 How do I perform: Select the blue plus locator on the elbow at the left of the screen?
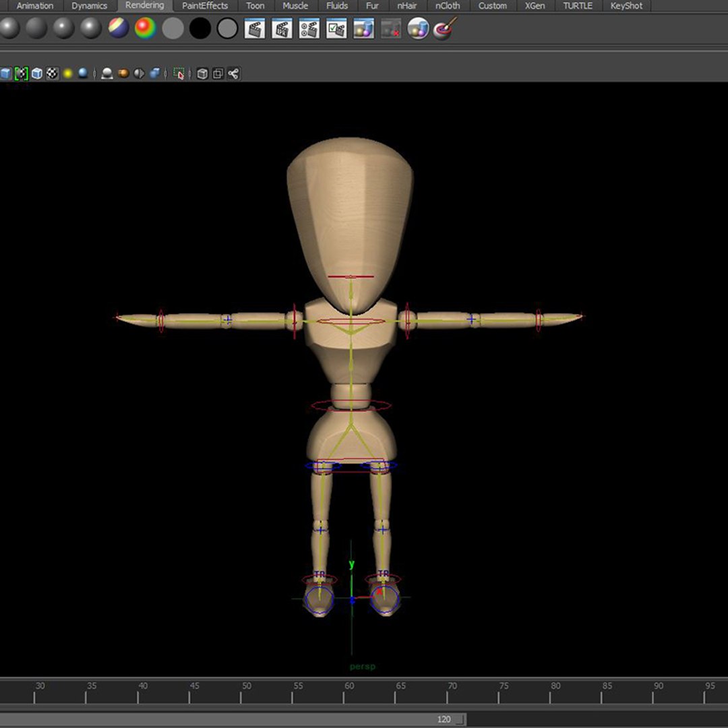coord(228,320)
